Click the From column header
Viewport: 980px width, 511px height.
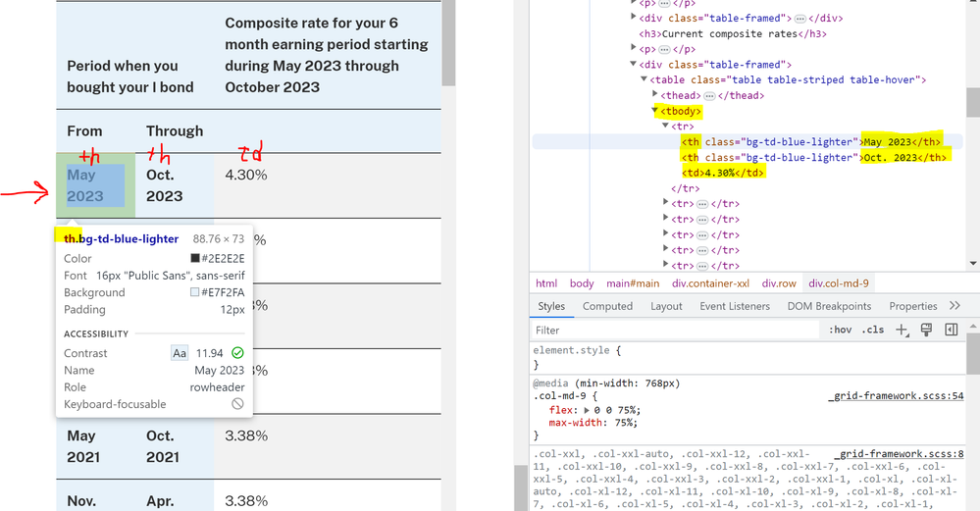tap(95, 131)
